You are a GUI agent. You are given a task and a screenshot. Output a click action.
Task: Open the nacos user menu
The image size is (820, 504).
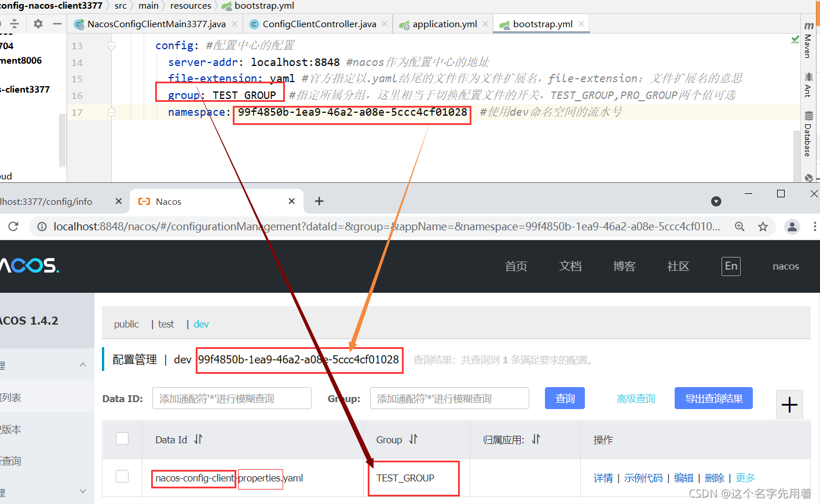tap(786, 266)
